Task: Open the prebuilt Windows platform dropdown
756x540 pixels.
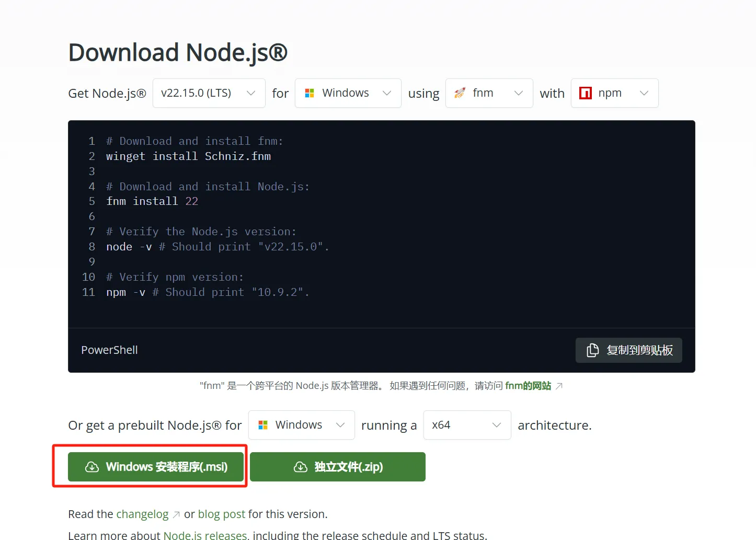Action: 301,425
